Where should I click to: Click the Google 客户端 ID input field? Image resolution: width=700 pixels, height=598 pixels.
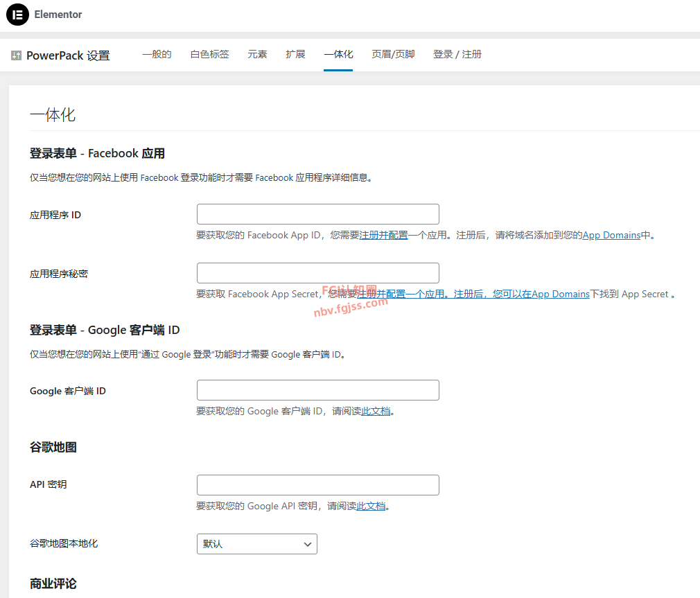[x=318, y=390]
